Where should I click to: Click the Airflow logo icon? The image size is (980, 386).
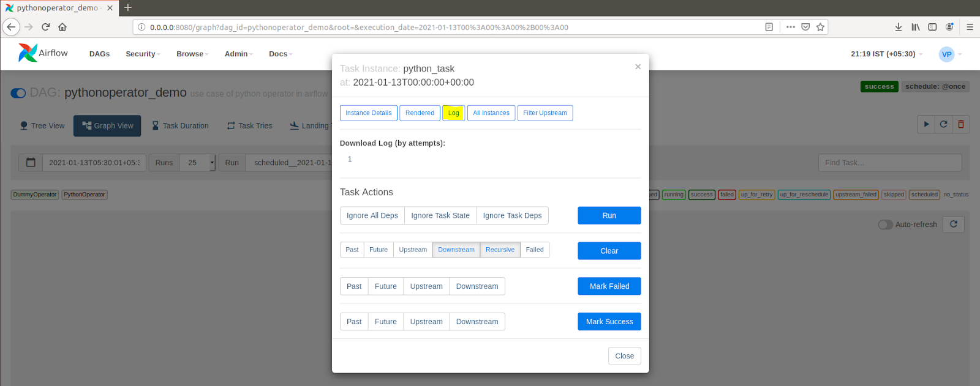[28, 53]
